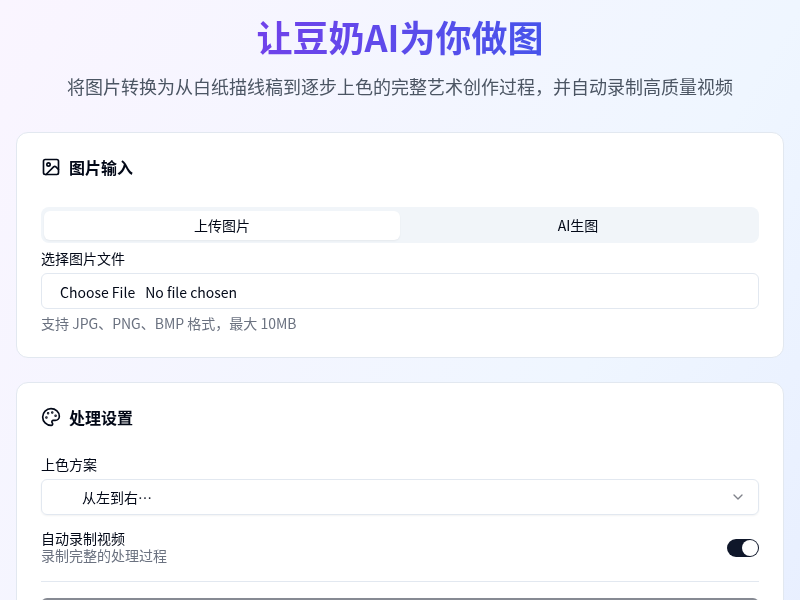Open the 从左到右 coloring scheme dropdown
800x600 pixels.
(x=400, y=497)
